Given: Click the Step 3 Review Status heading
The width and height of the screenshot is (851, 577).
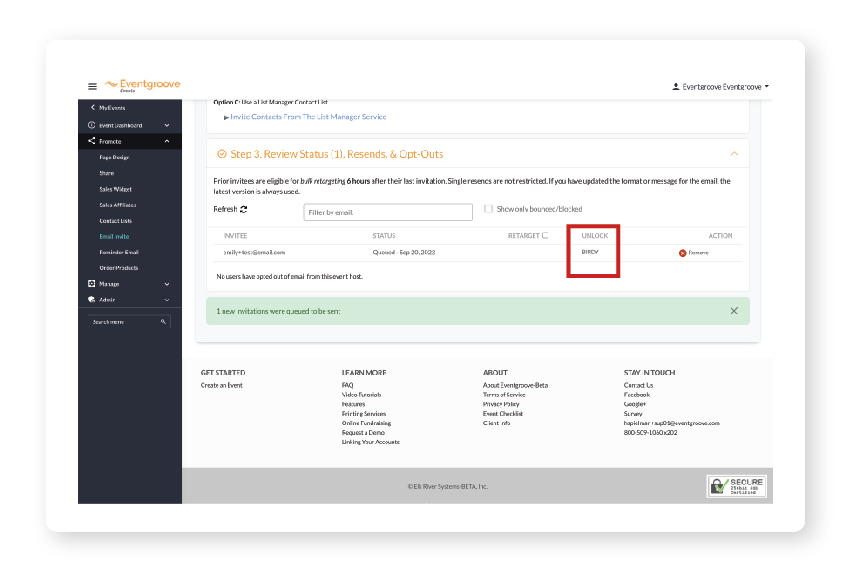Looking at the screenshot, I should [x=336, y=154].
